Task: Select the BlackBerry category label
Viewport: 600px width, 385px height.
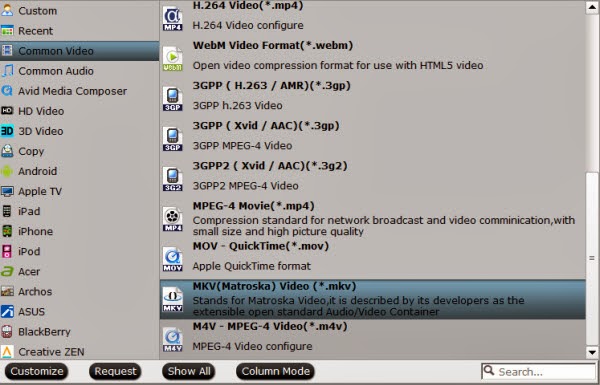Action: pos(44,332)
